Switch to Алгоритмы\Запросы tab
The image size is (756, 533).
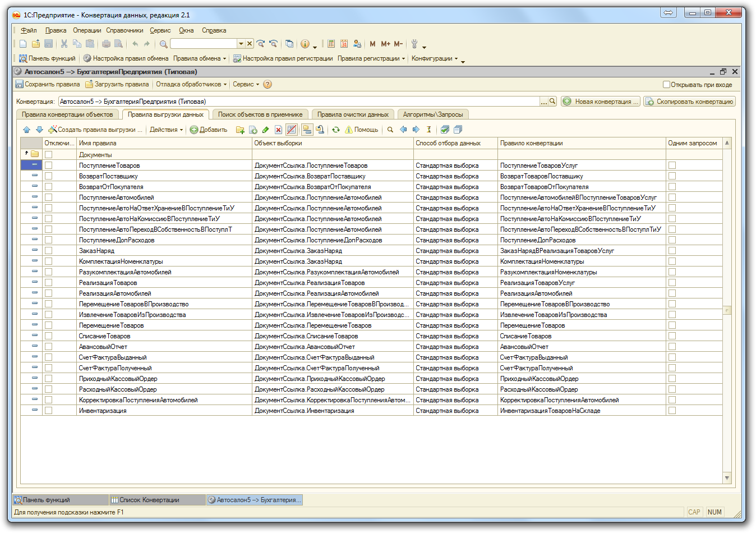(x=433, y=114)
